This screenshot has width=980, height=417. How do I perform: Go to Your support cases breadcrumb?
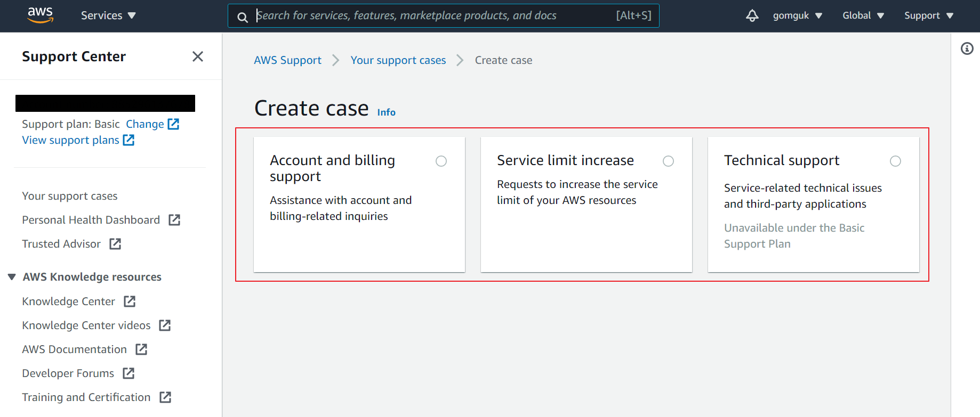pos(398,60)
